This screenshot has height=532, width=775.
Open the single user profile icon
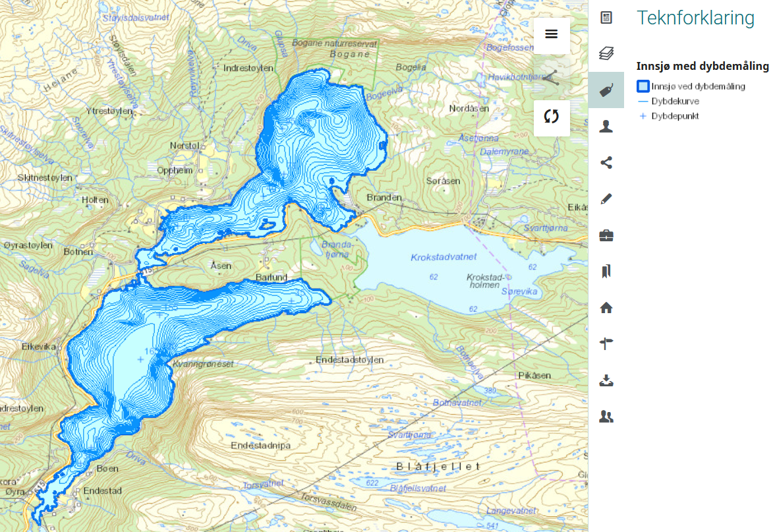point(606,127)
